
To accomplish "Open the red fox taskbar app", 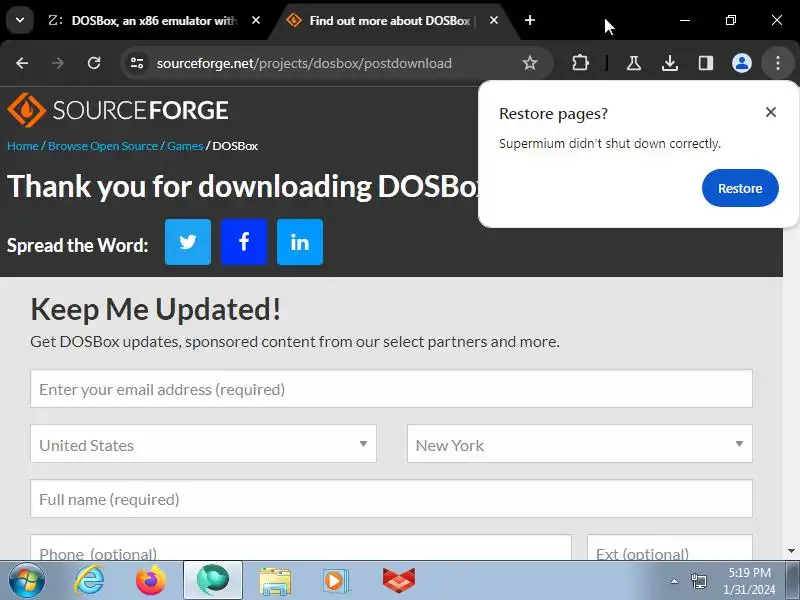I will pos(398,580).
